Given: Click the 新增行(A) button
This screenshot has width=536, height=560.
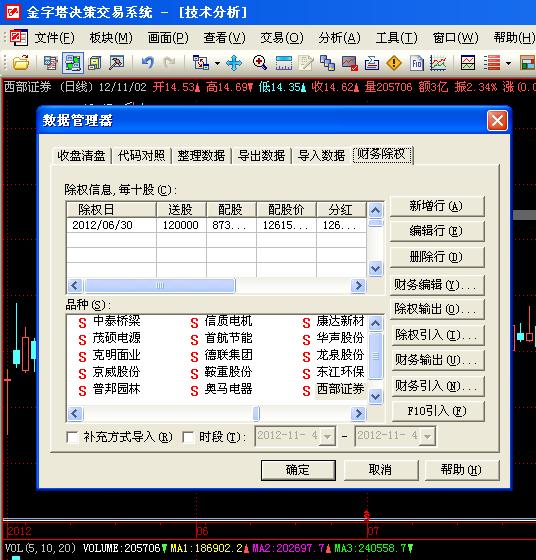Looking at the screenshot, I should click(437, 206).
